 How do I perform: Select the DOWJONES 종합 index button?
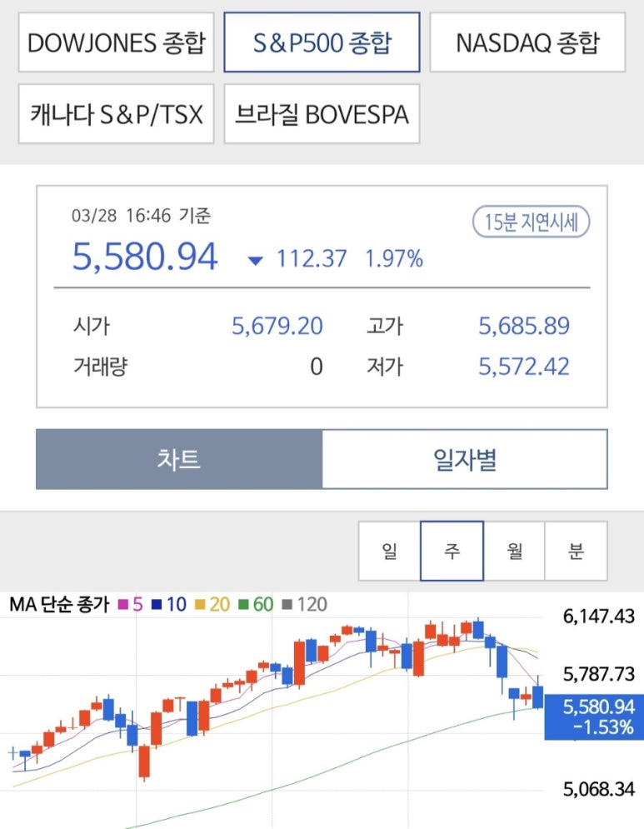click(116, 42)
